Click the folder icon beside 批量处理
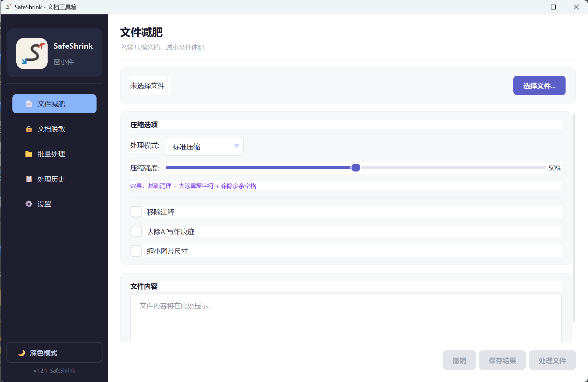Screen dimensions: 588x382 [x=29, y=154]
